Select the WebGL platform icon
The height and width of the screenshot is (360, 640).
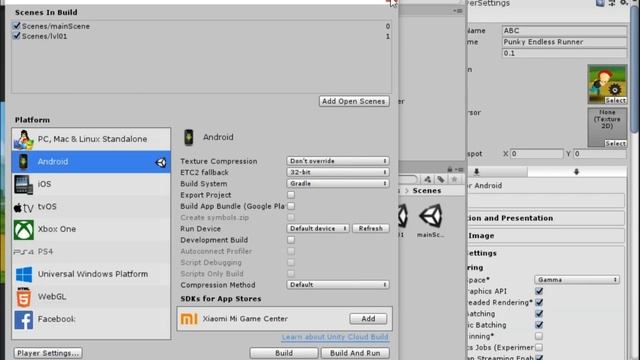(23, 297)
